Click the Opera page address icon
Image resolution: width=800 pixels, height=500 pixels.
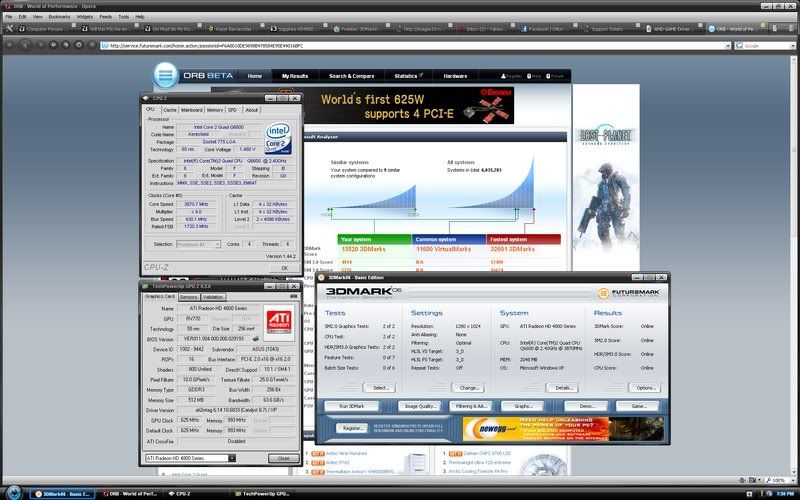click(105, 45)
